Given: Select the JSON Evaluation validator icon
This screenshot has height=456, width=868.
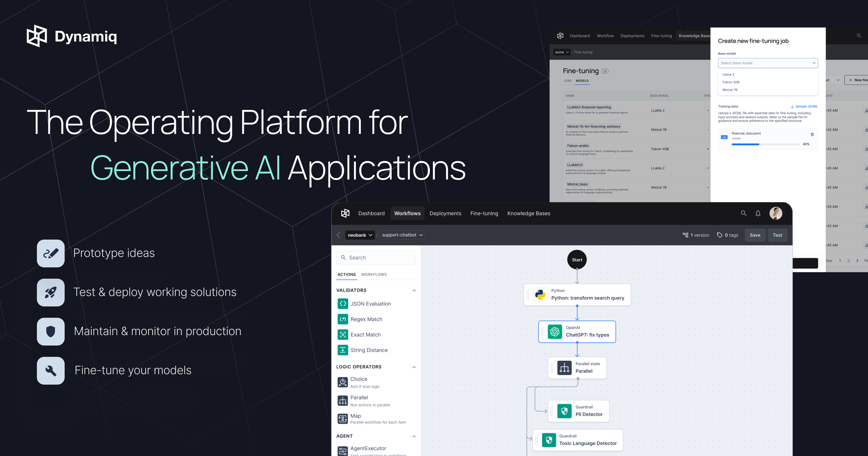Looking at the screenshot, I should coord(343,304).
